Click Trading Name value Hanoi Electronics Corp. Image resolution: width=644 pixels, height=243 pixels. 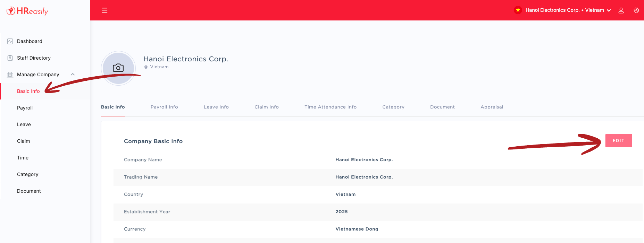364,177
